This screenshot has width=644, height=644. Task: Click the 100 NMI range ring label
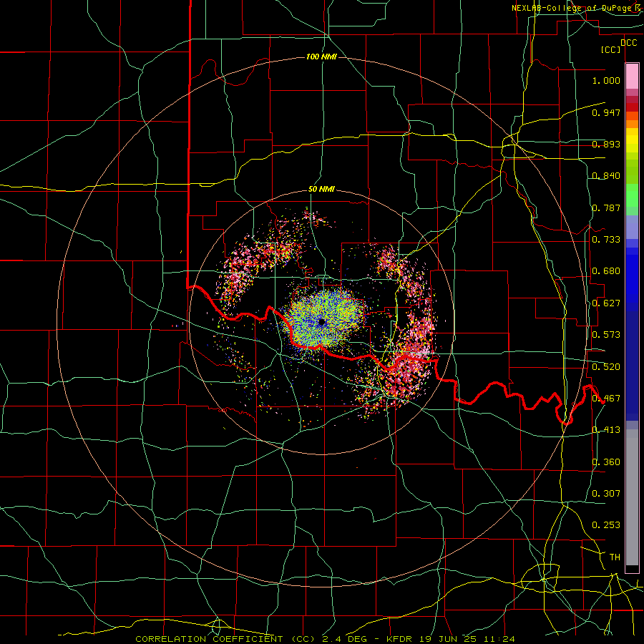click(321, 57)
